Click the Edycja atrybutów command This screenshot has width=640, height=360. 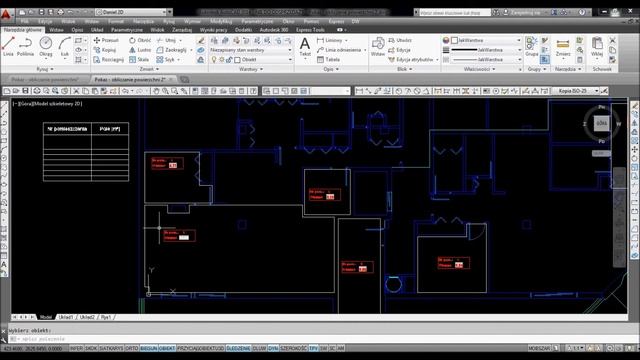click(x=411, y=60)
